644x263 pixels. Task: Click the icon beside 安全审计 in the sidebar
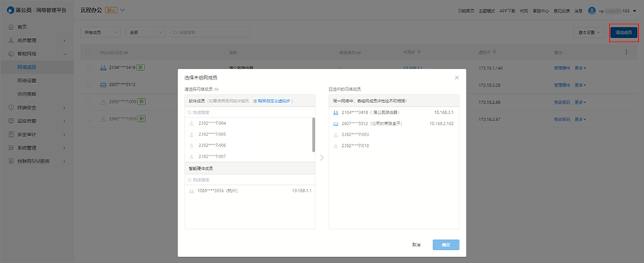[x=11, y=135]
